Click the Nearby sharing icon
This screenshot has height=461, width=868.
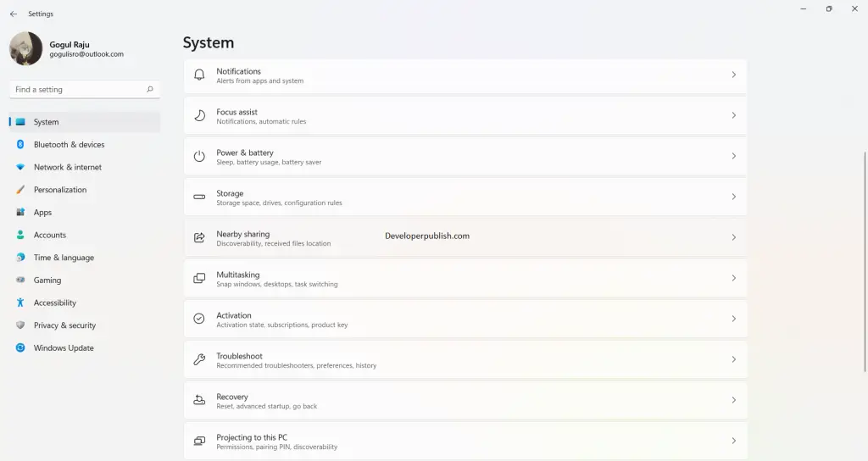[x=199, y=237]
